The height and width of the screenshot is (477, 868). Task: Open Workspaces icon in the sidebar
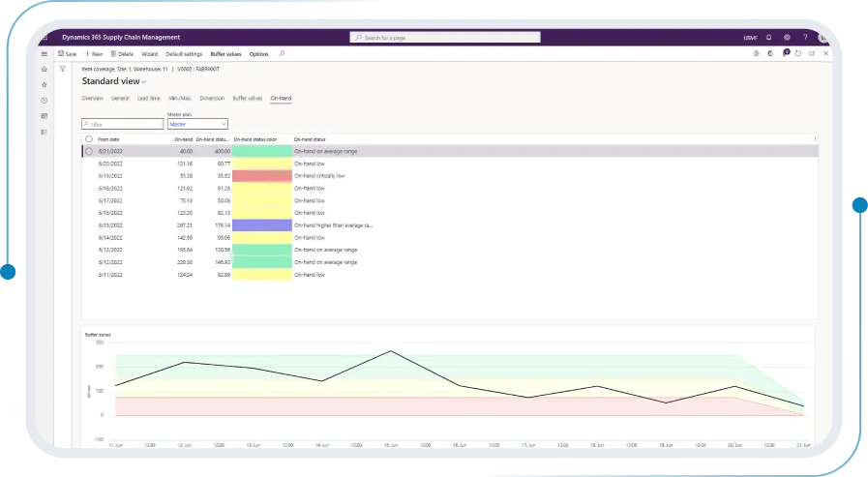coord(45,116)
